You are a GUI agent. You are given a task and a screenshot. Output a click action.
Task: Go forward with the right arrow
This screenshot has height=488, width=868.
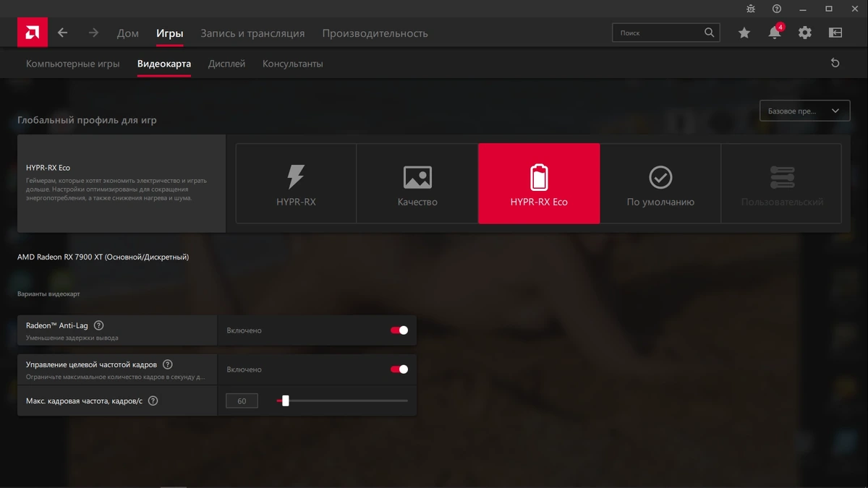click(x=93, y=33)
